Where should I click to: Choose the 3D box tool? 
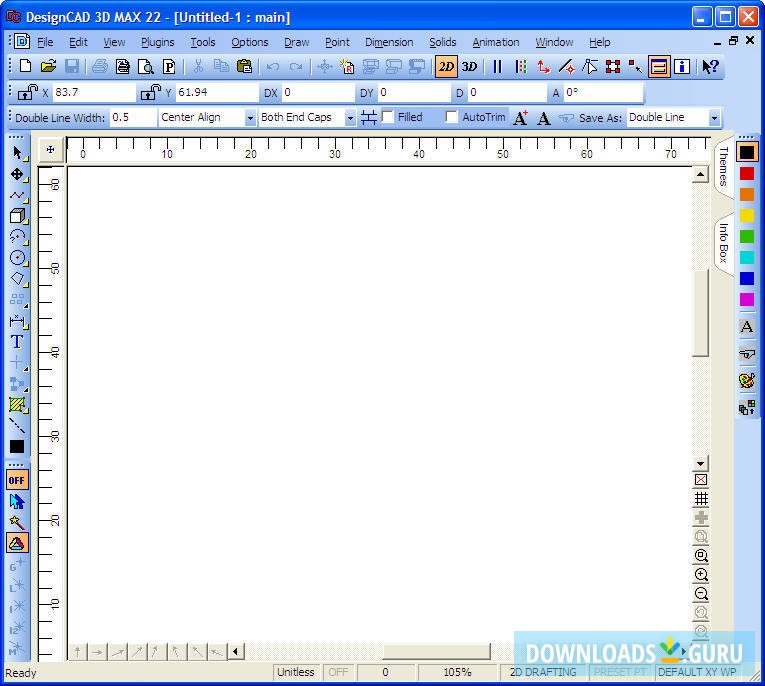click(x=18, y=216)
